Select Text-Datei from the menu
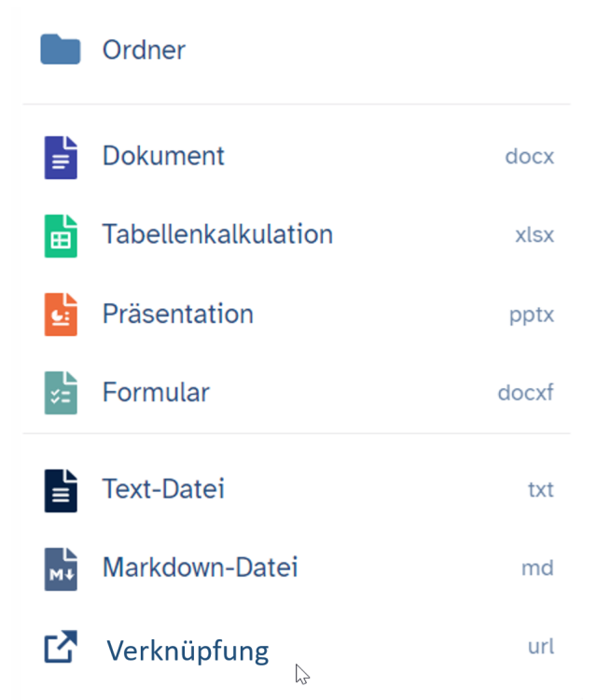 [297, 490]
